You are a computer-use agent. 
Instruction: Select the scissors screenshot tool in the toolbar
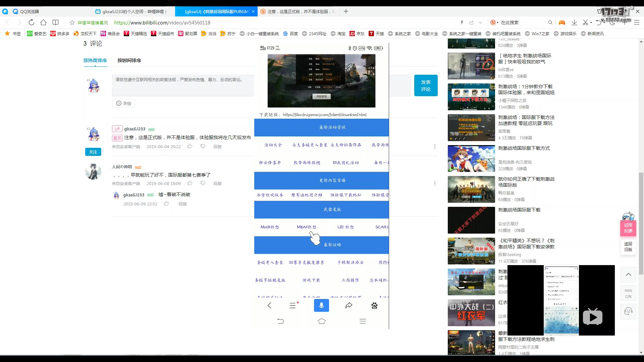point(585,22)
